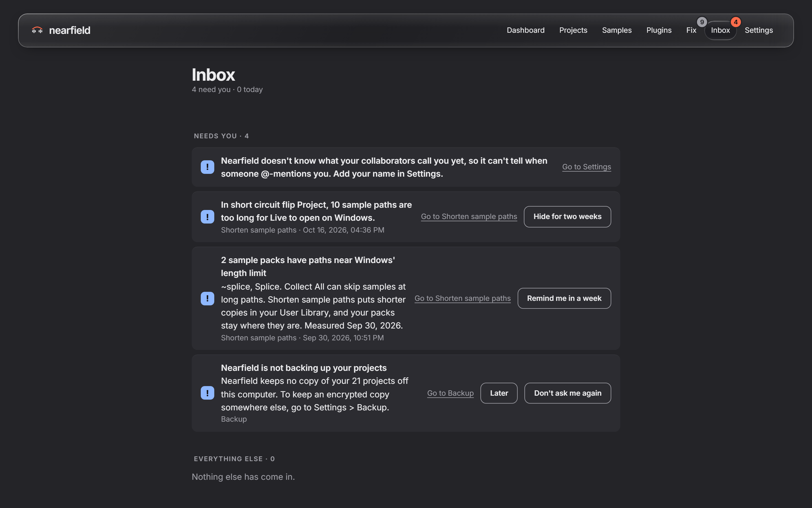Click Don't ask me again

coord(567,393)
